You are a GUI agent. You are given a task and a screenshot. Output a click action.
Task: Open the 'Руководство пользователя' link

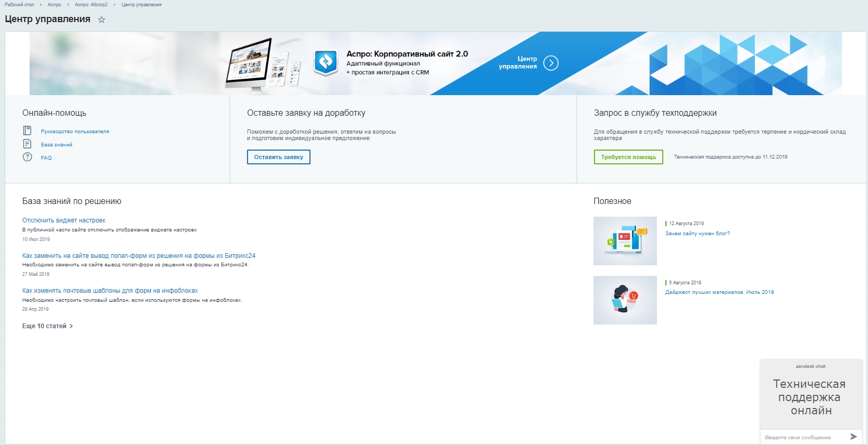click(75, 132)
